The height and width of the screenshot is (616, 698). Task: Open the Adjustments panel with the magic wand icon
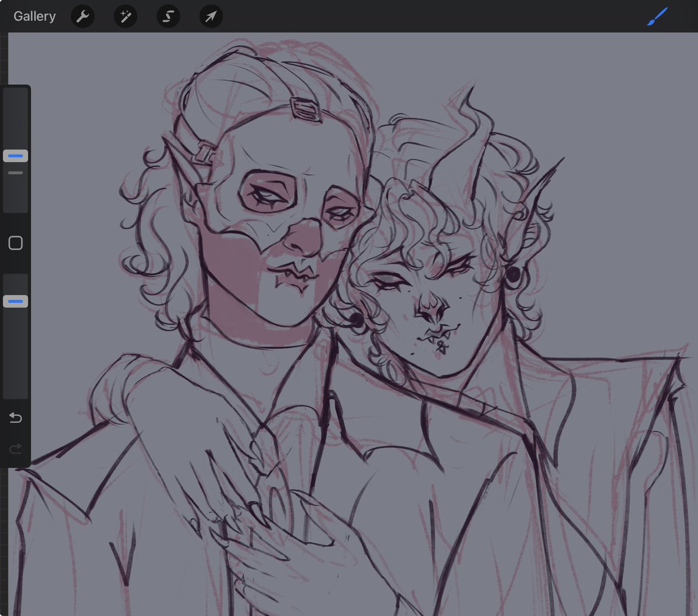tap(125, 16)
